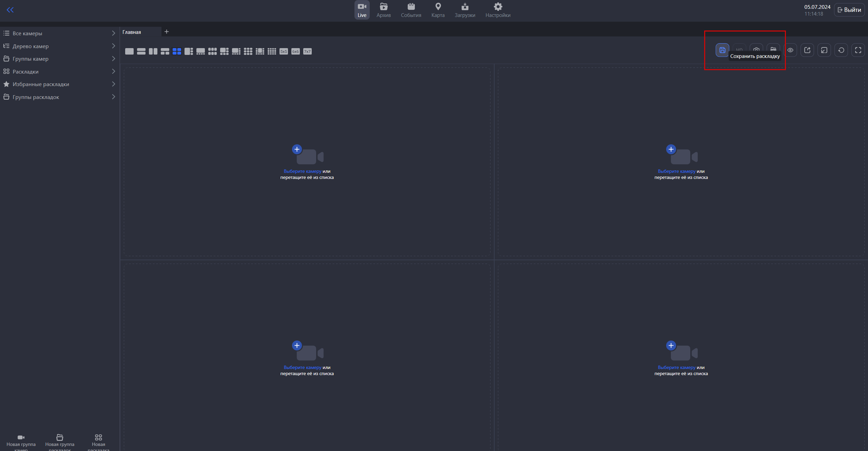Select the two vertical columns layout
This screenshot has height=451, width=868.
[153, 52]
